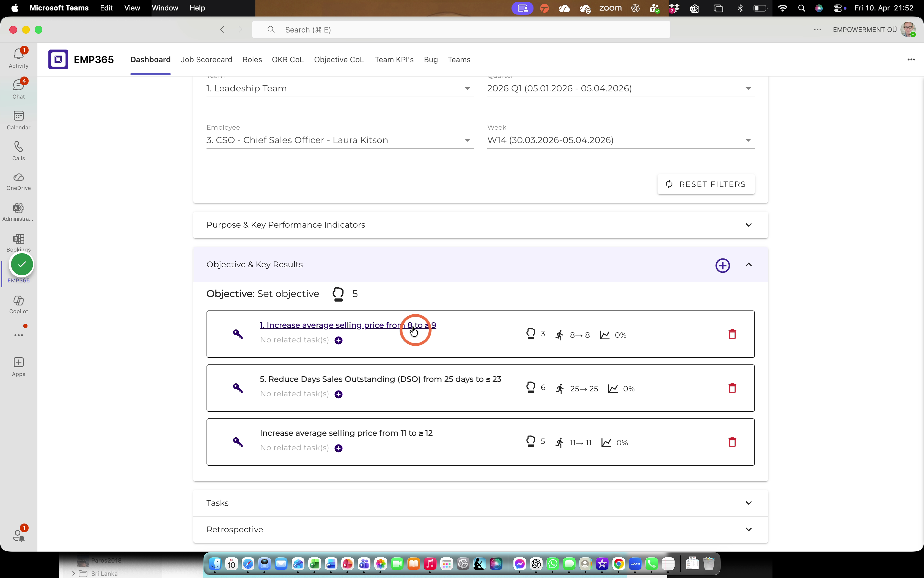Add related task to '8 to ≥ 9' key result

(x=338, y=340)
